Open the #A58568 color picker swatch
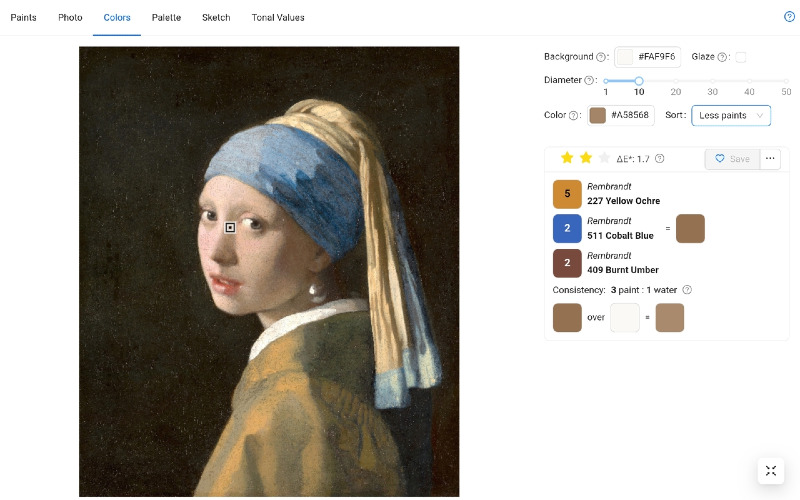This screenshot has height=500, width=800. pyautogui.click(x=597, y=115)
